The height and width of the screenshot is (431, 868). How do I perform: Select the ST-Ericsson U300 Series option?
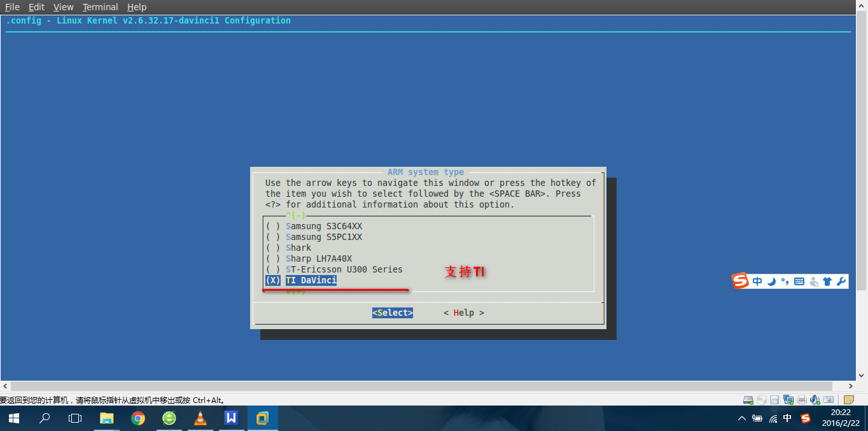point(334,269)
